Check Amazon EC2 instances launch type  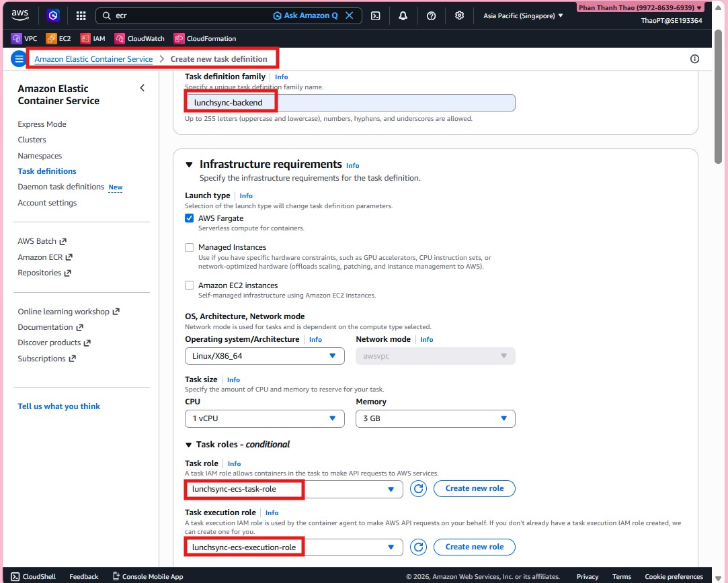coord(189,285)
